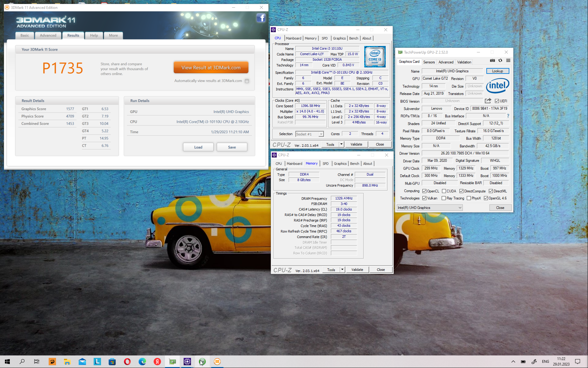Switch to 3DMark 11 orange taskbar icon
The width and height of the screenshot is (588, 368).
[x=217, y=362]
